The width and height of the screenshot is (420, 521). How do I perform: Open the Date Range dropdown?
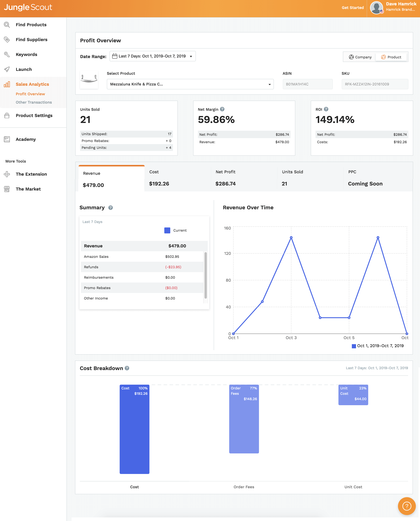coord(153,56)
